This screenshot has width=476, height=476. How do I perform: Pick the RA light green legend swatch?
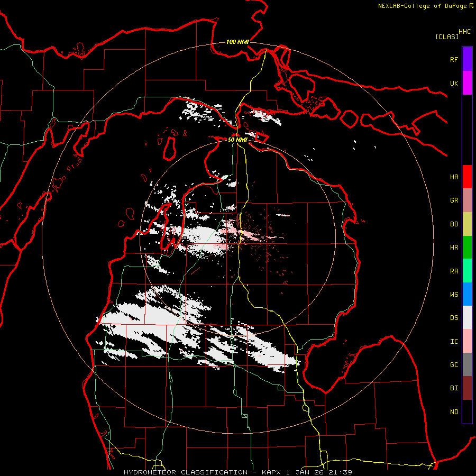(x=467, y=271)
